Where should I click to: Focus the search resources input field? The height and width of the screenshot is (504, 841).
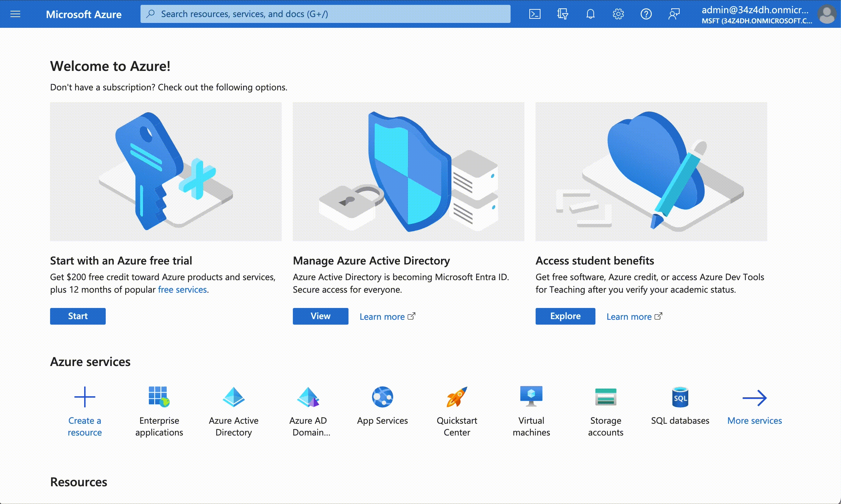pos(325,14)
